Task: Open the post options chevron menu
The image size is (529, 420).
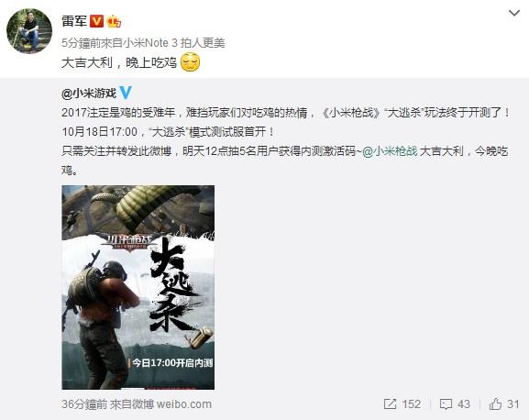Action: (514, 14)
